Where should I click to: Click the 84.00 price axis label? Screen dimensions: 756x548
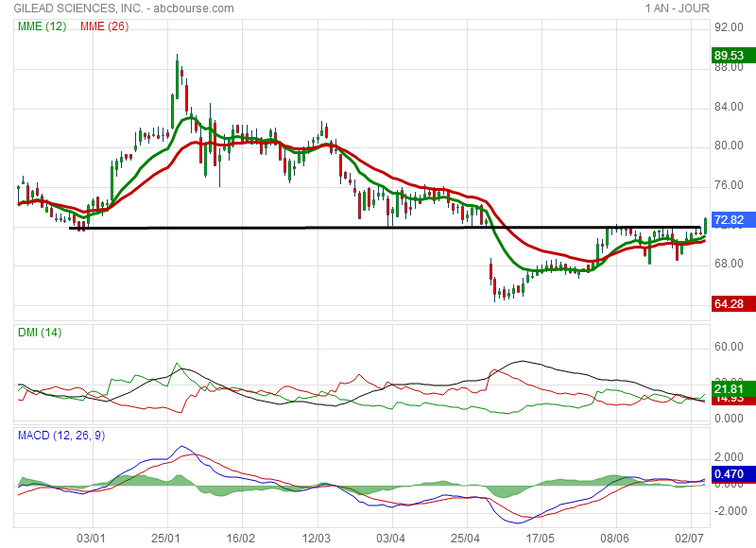[729, 107]
